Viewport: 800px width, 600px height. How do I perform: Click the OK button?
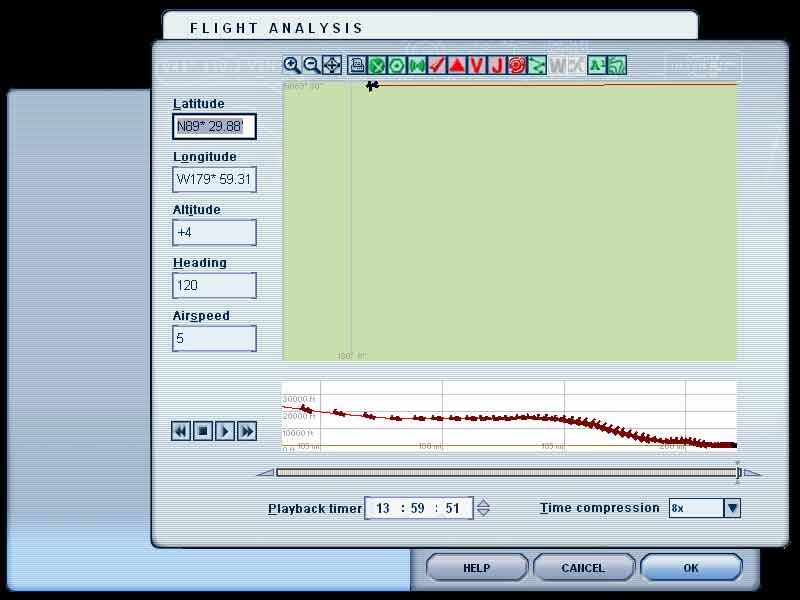coord(691,568)
